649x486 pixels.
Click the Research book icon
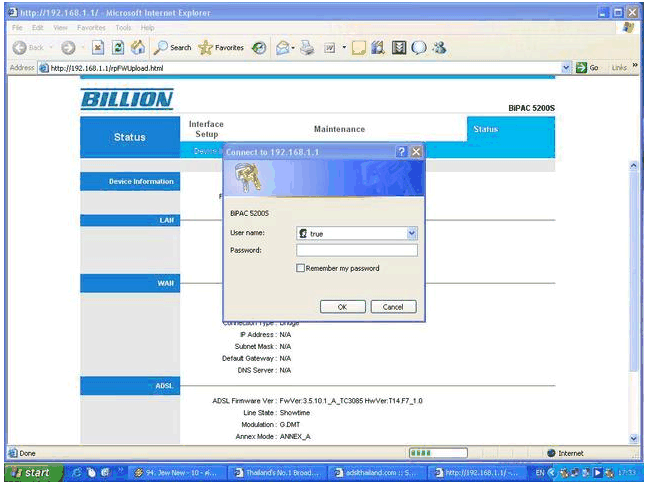[378, 48]
